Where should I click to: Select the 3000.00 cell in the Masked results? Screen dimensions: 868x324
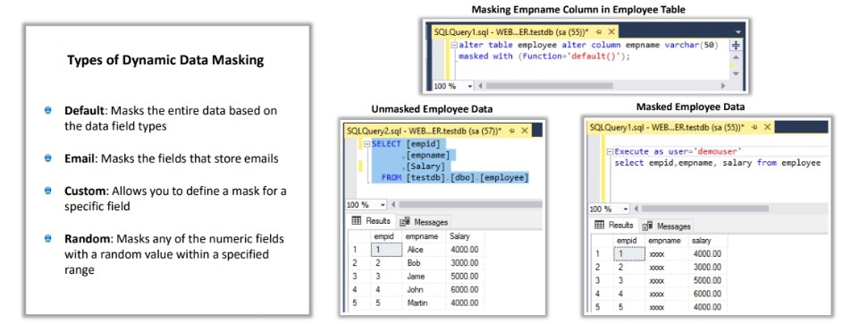click(707, 268)
